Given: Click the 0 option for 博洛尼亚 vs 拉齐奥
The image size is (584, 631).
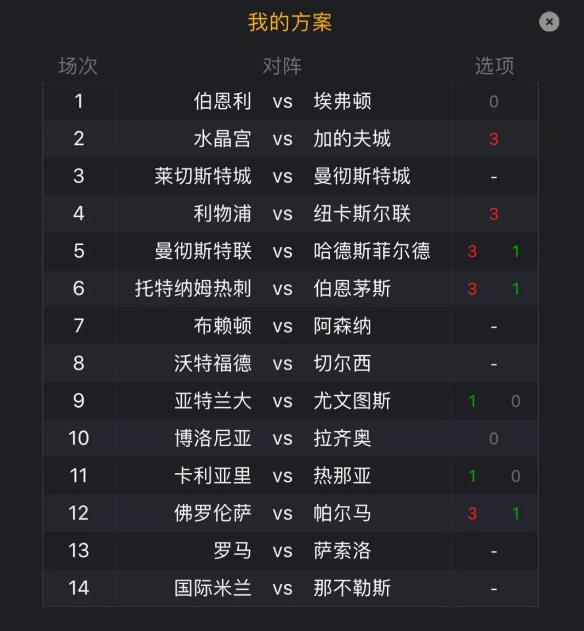Looking at the screenshot, I should tap(494, 439).
